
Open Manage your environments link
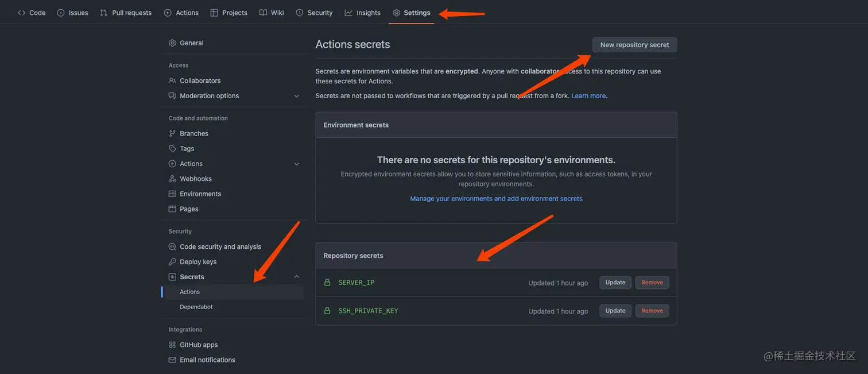coord(496,199)
